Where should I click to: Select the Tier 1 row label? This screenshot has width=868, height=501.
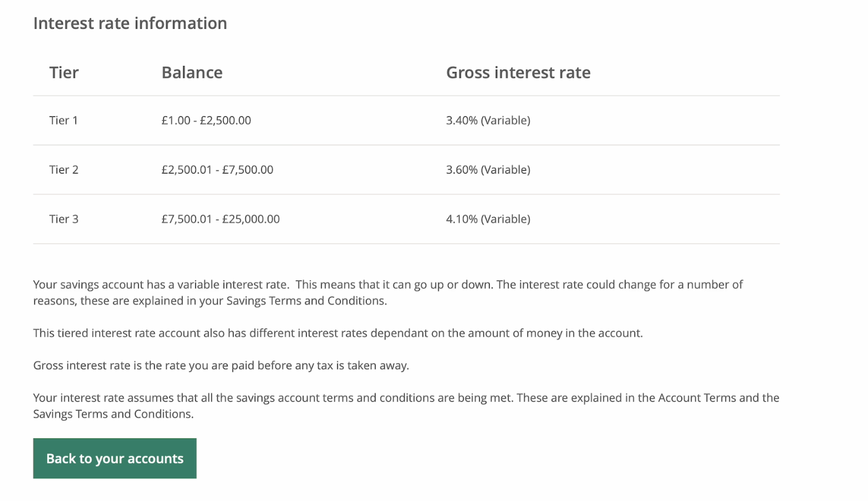64,120
